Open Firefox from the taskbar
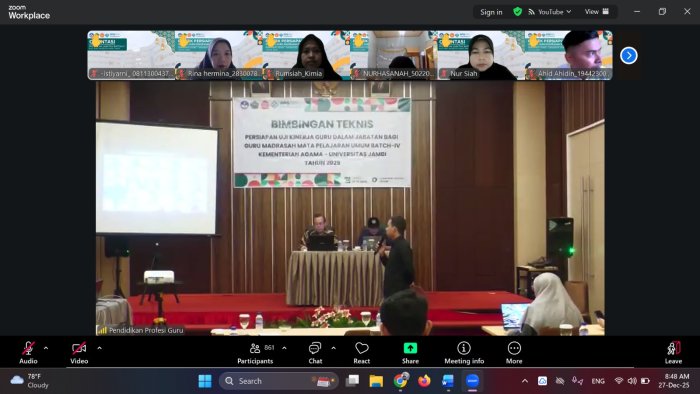The image size is (700, 394). pos(424,381)
